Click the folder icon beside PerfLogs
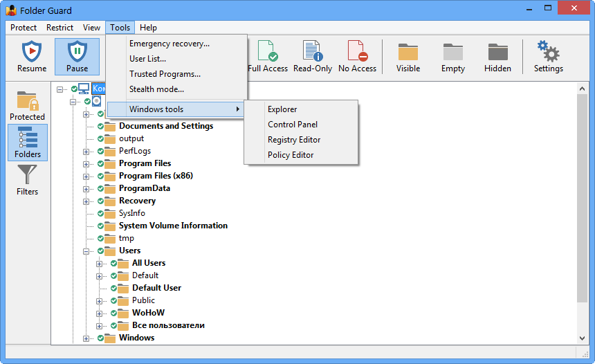 tap(110, 152)
